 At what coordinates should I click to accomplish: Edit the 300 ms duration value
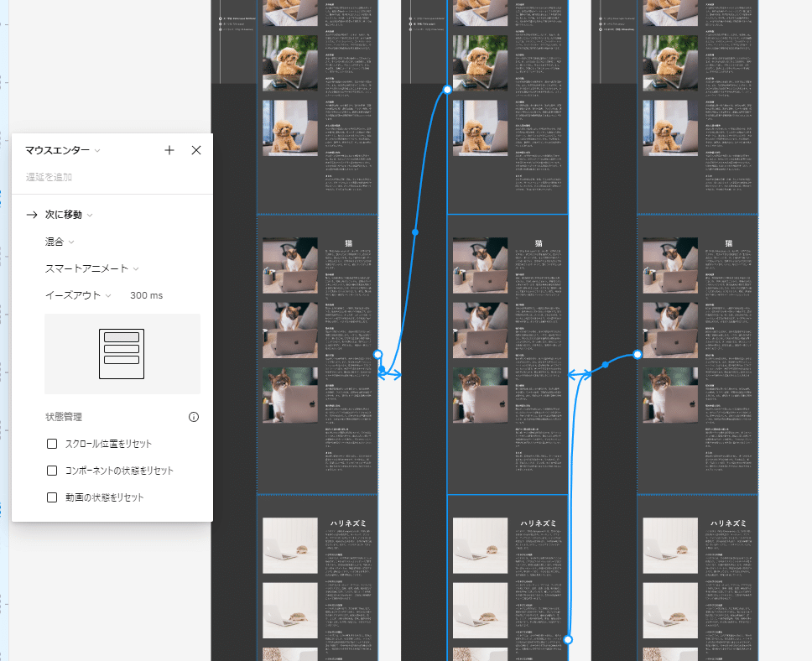(x=147, y=295)
